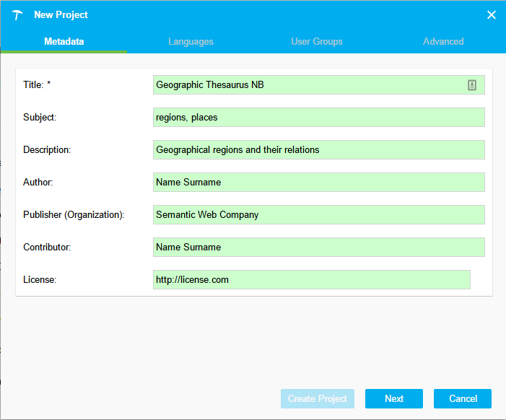Click the contact card icon in Title field
This screenshot has height=420, width=506.
tap(471, 85)
